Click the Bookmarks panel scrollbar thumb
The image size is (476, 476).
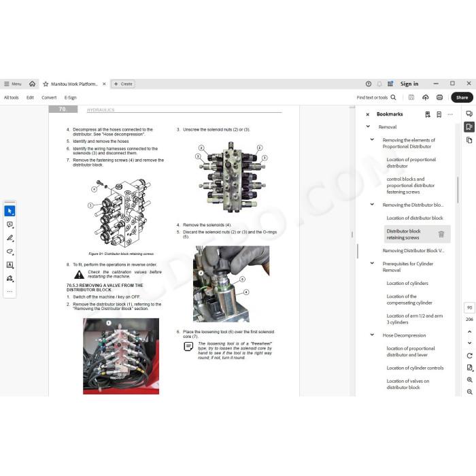coord(458,190)
